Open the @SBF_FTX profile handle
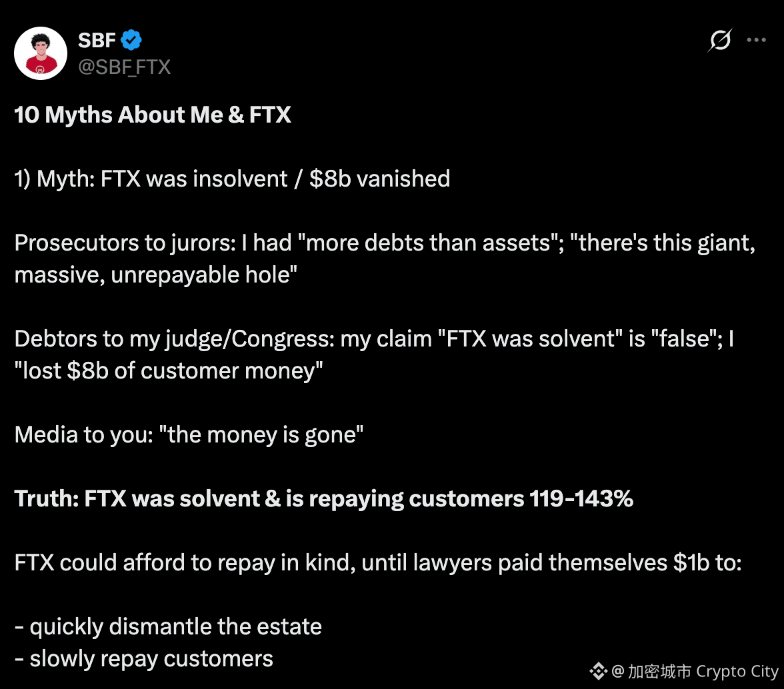 click(x=124, y=67)
